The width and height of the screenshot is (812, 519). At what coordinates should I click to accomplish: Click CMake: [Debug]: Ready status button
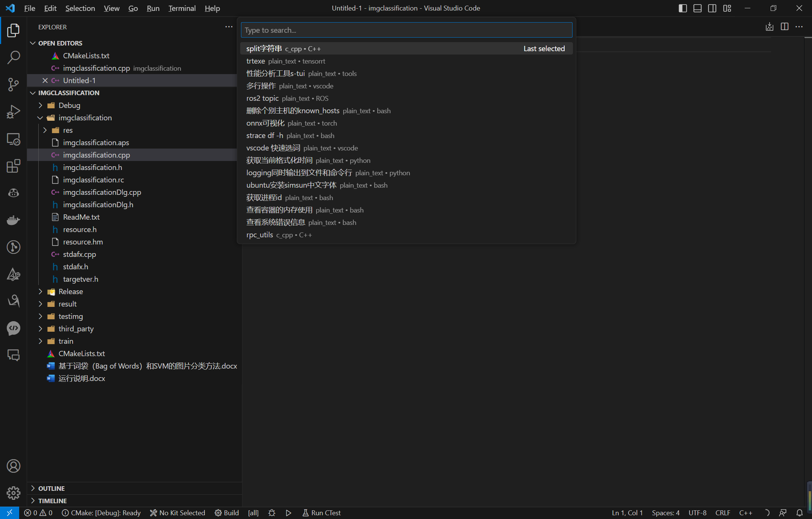[x=101, y=513]
